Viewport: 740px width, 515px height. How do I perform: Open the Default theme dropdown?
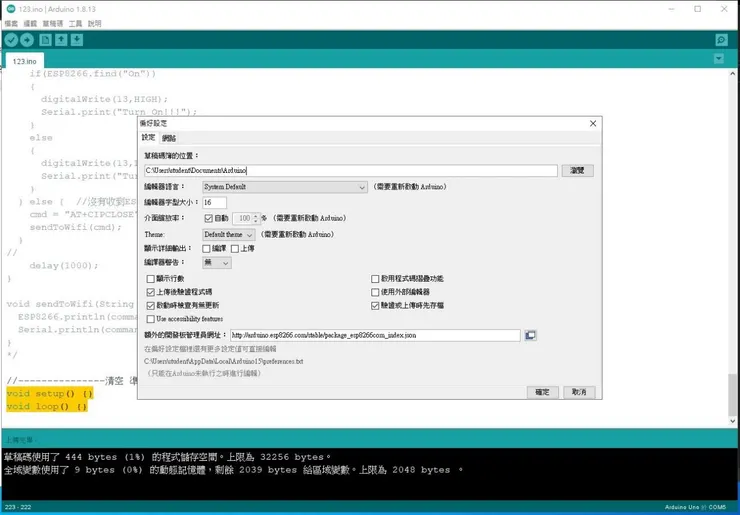pyautogui.click(x=228, y=235)
